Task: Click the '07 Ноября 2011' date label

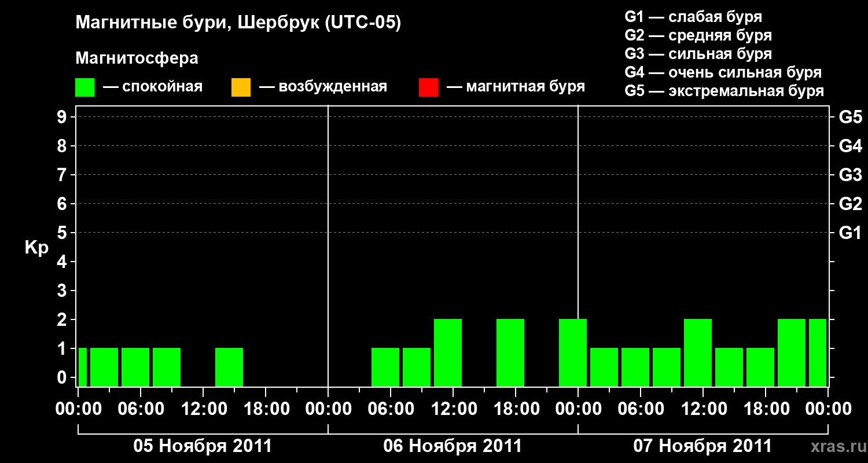Action: pyautogui.click(x=703, y=446)
